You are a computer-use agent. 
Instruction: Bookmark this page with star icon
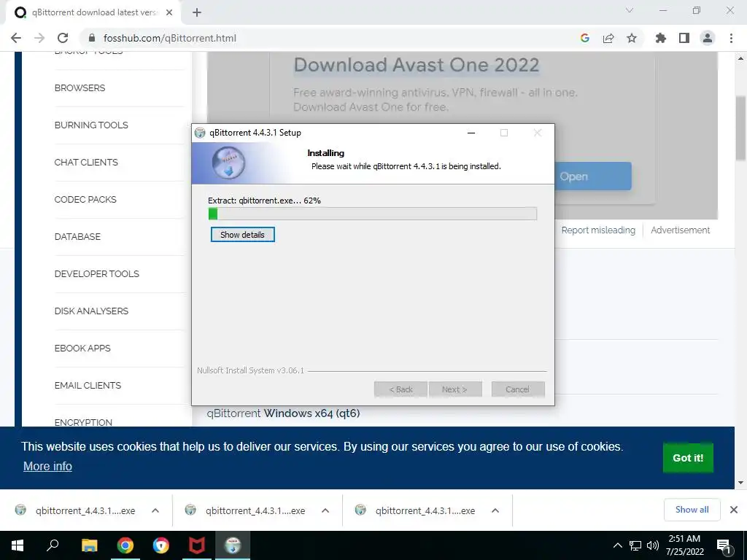point(632,38)
